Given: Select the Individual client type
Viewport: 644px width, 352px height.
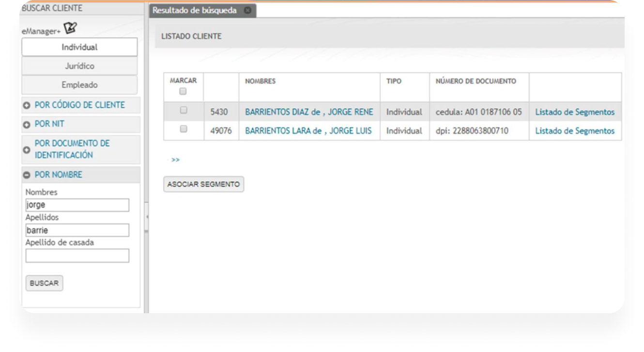Looking at the screenshot, I should pyautogui.click(x=79, y=47).
